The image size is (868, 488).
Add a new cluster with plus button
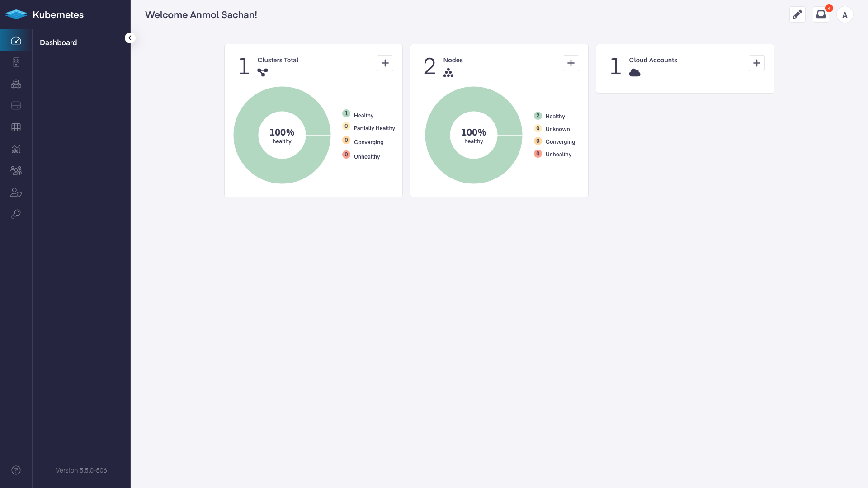[385, 63]
